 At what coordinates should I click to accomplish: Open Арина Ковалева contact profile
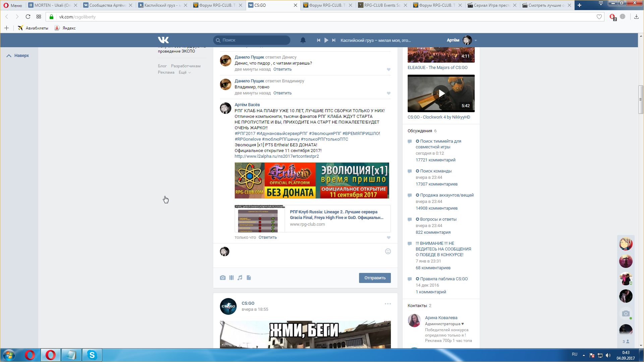point(441,318)
